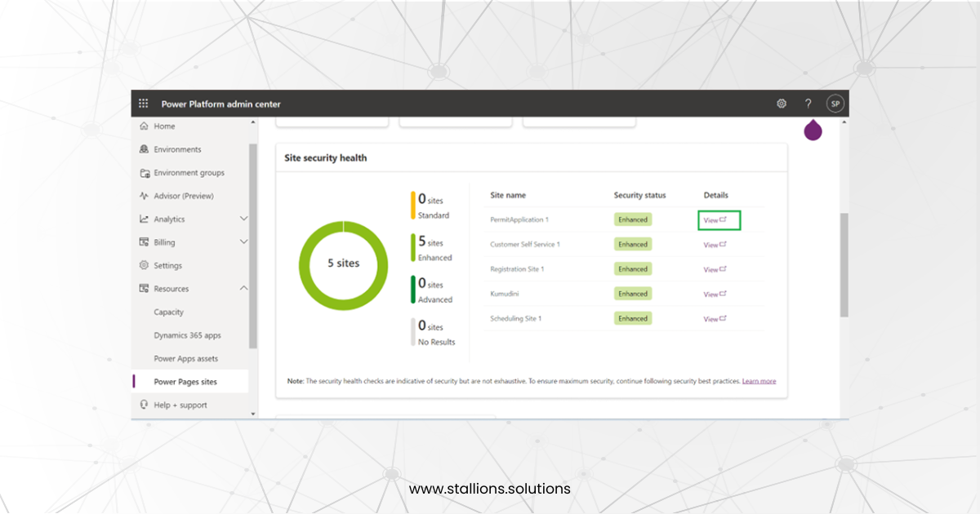
Task: Click the purple droplet icon below avatar
Action: coord(813,130)
